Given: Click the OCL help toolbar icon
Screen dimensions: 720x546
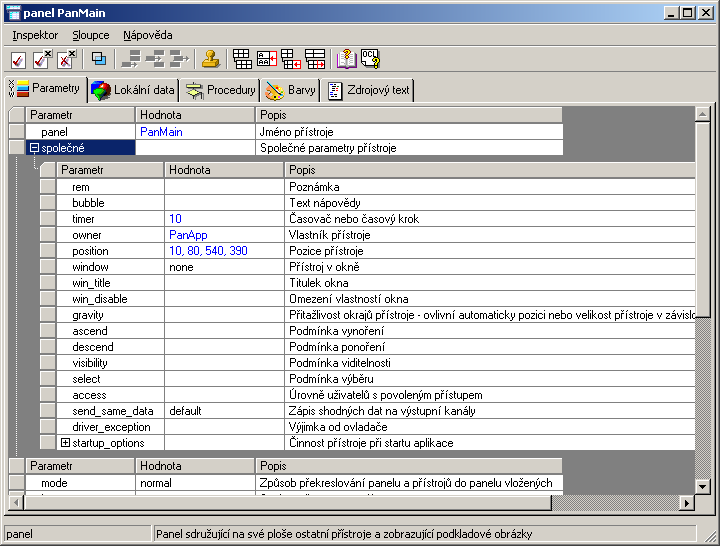Looking at the screenshot, I should [370, 59].
